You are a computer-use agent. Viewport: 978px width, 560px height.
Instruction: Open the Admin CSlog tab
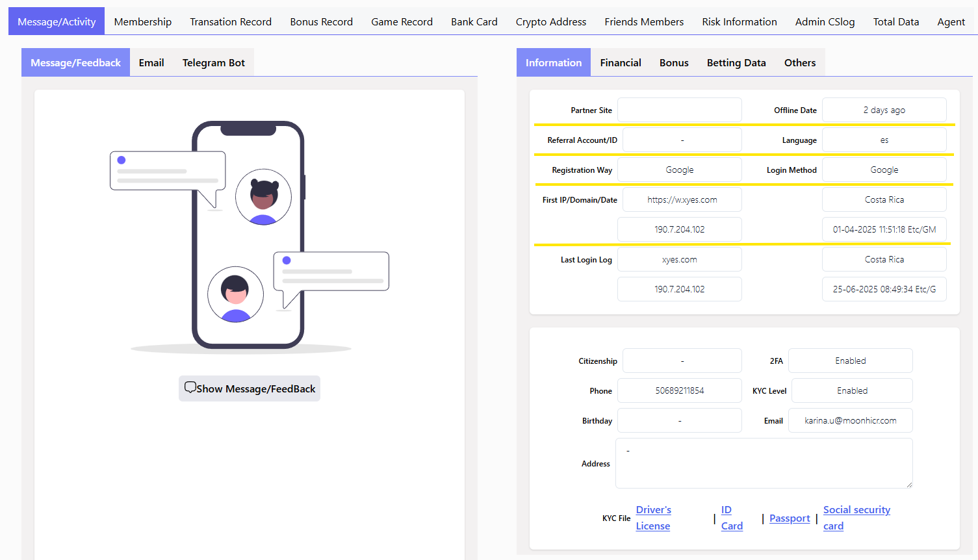click(825, 21)
